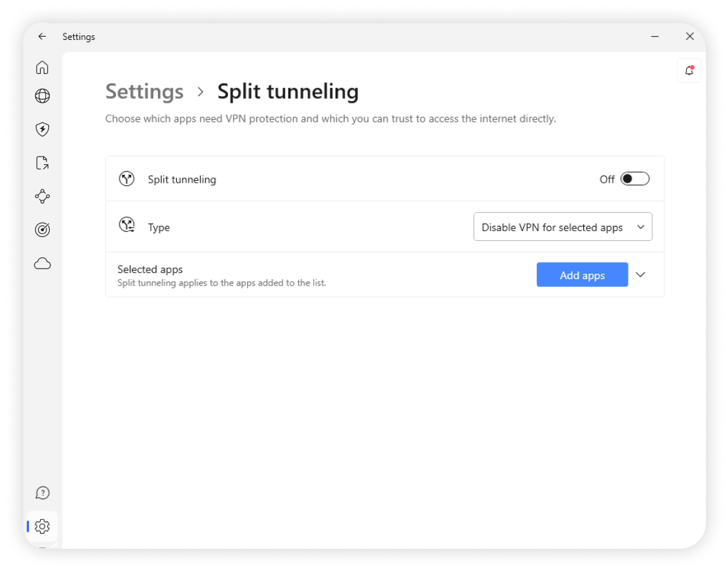Click the Add apps button

point(582,275)
